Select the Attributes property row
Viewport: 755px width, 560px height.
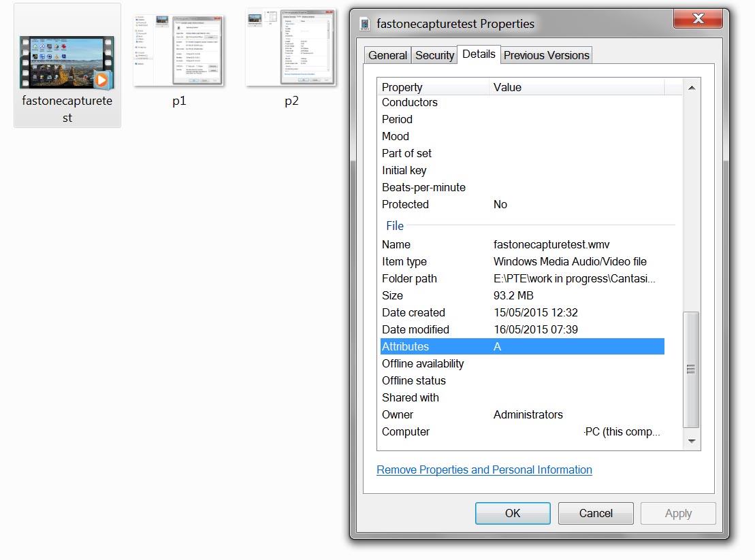coord(521,346)
